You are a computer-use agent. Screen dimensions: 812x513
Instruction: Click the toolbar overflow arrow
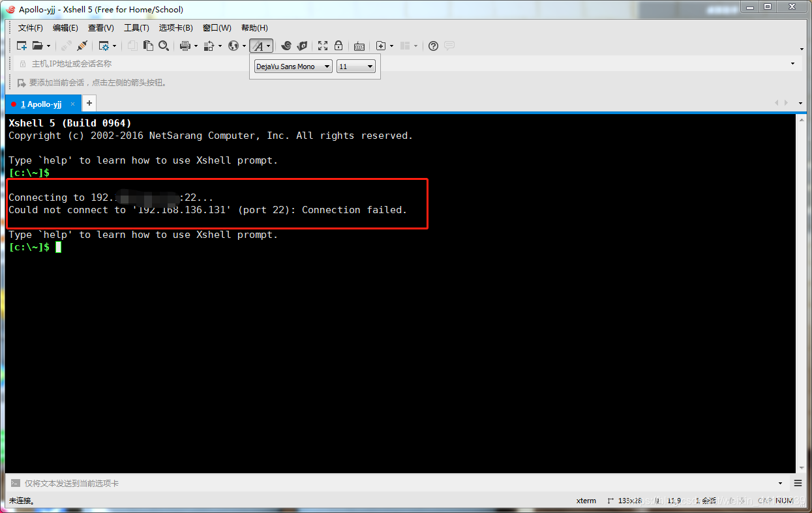[802, 50]
